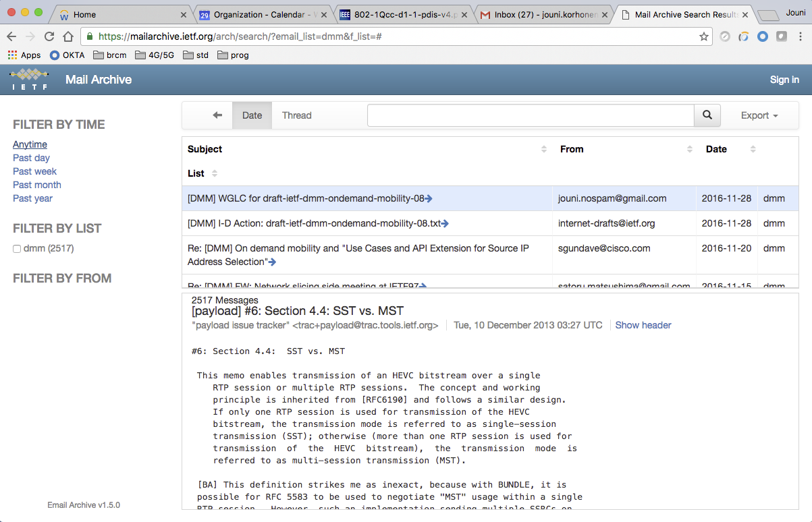Image resolution: width=812 pixels, height=522 pixels.
Task: Open the Apps grid in the bookmarks bar
Action: tap(24, 55)
